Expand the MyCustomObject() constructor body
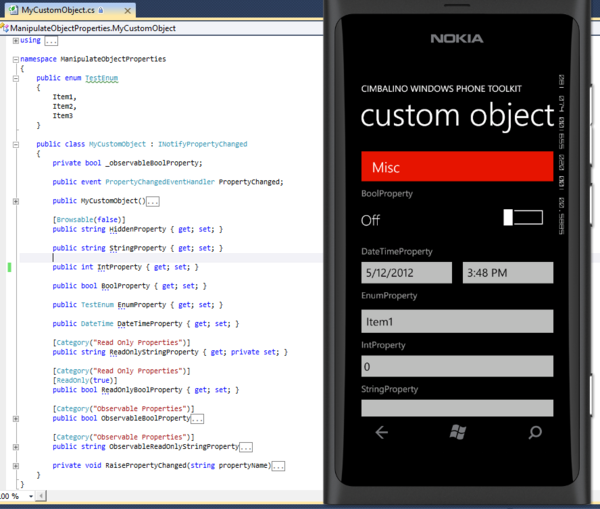The image size is (600, 509). 16,201
